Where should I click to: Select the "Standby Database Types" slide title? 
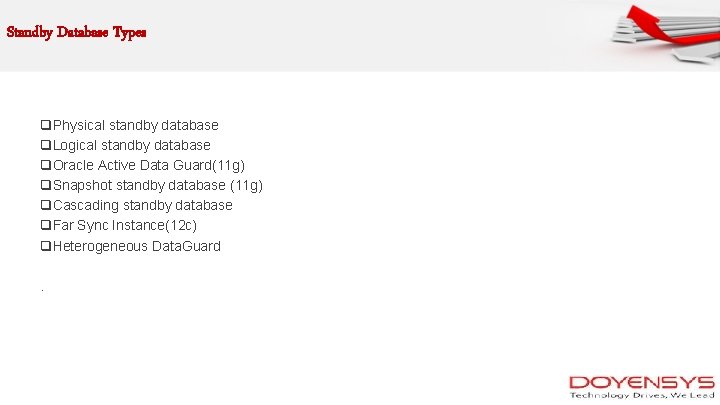coord(76,32)
